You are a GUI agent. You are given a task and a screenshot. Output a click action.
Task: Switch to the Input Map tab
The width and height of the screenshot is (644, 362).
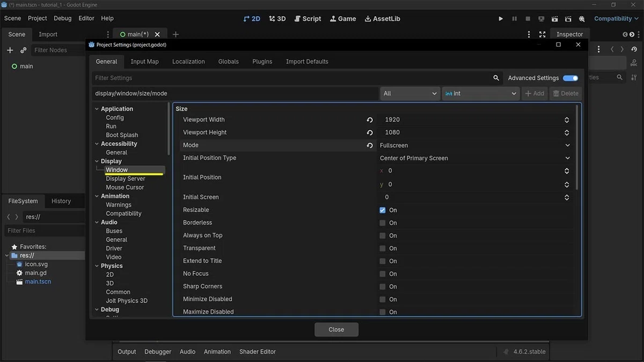145,62
